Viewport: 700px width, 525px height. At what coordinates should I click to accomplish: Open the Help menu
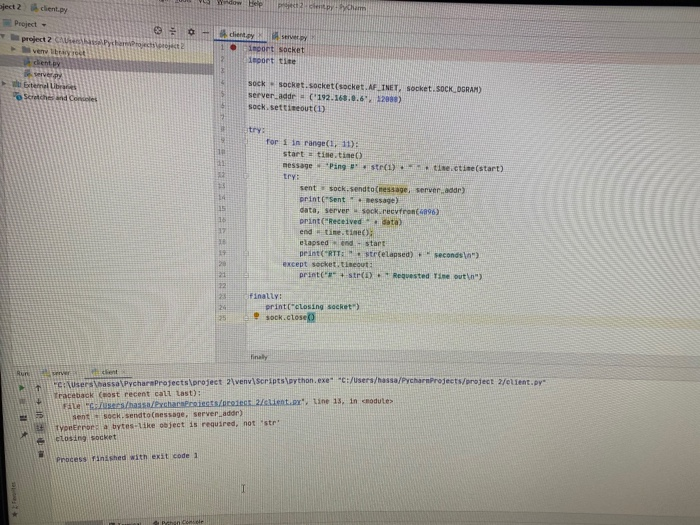(256, 4)
